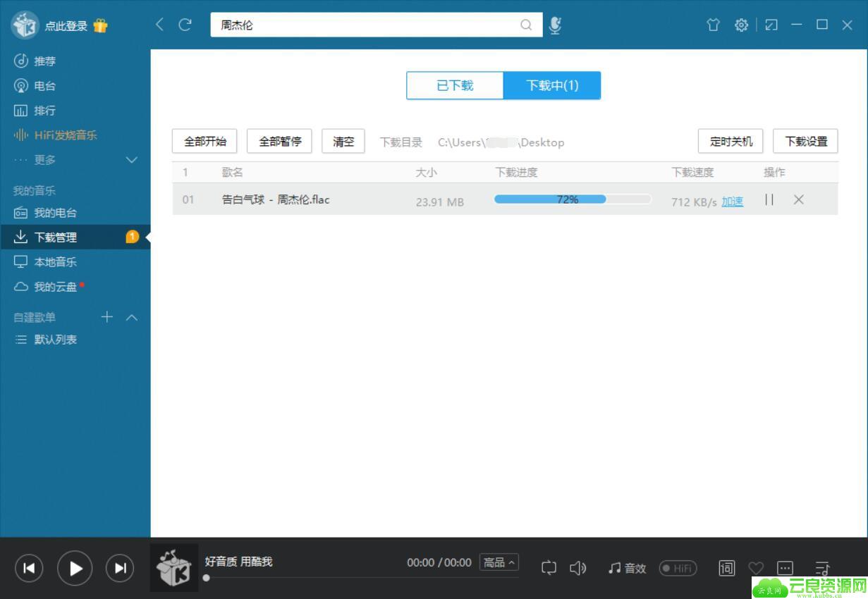868x599 pixels.
Task: Open the more options (…) icon
Action: click(x=785, y=568)
